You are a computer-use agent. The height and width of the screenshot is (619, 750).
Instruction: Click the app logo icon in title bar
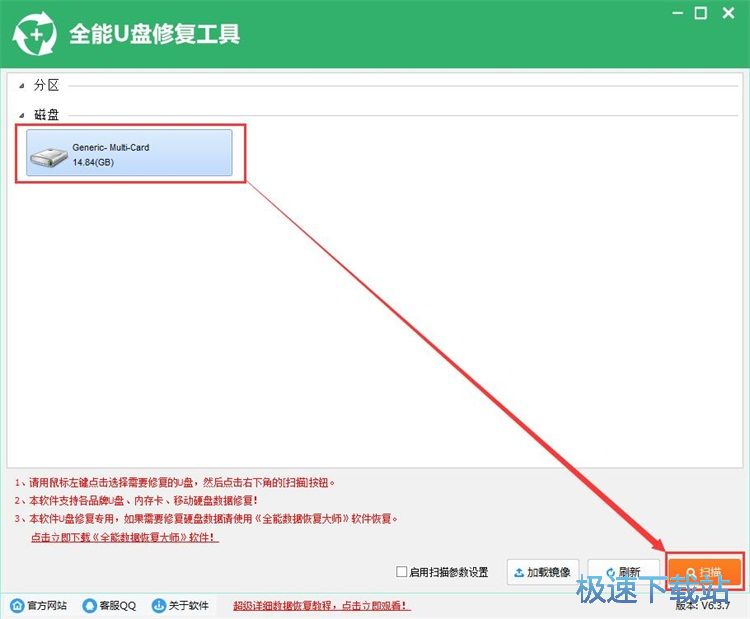pos(34,34)
